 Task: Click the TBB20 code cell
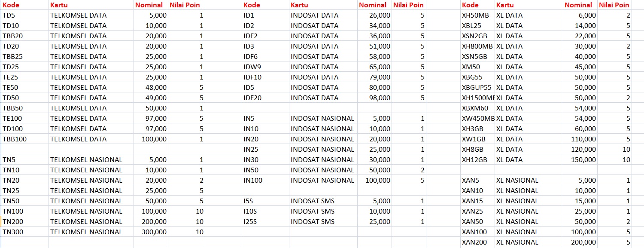(x=25, y=36)
